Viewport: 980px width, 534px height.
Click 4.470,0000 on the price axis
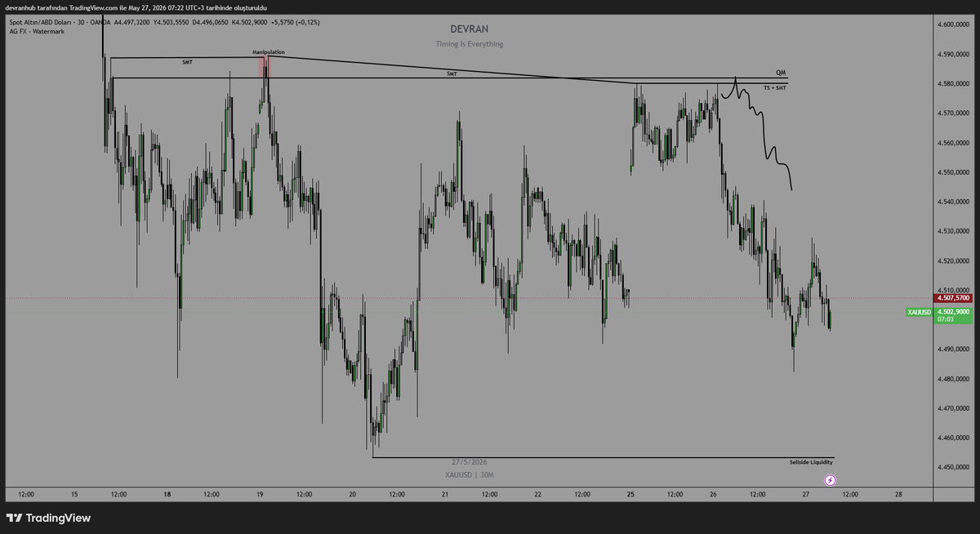coord(953,408)
